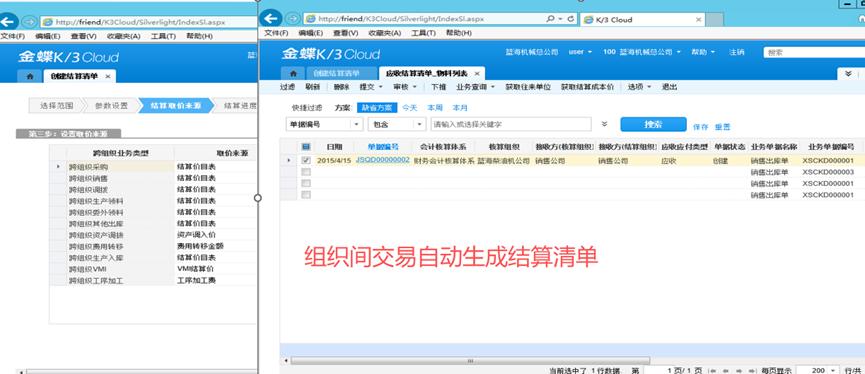The image size is (865, 374).
Task: Click the 保存 filter link
Action: click(700, 127)
